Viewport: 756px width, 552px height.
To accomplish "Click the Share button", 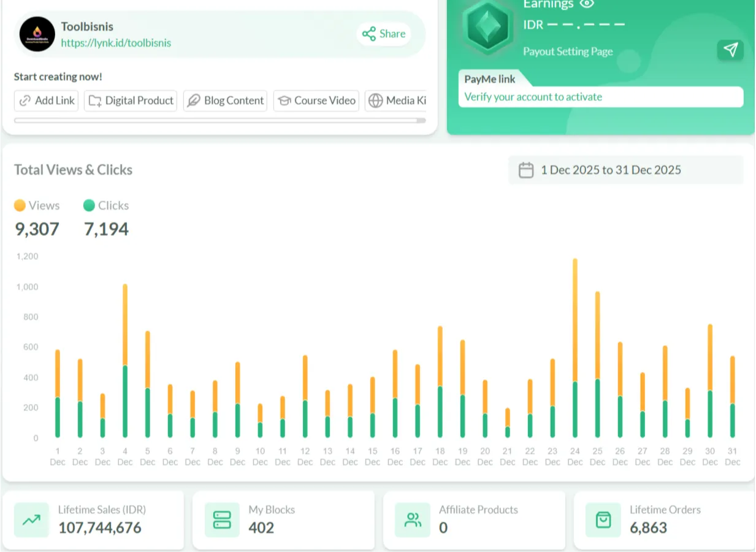I will coord(384,34).
